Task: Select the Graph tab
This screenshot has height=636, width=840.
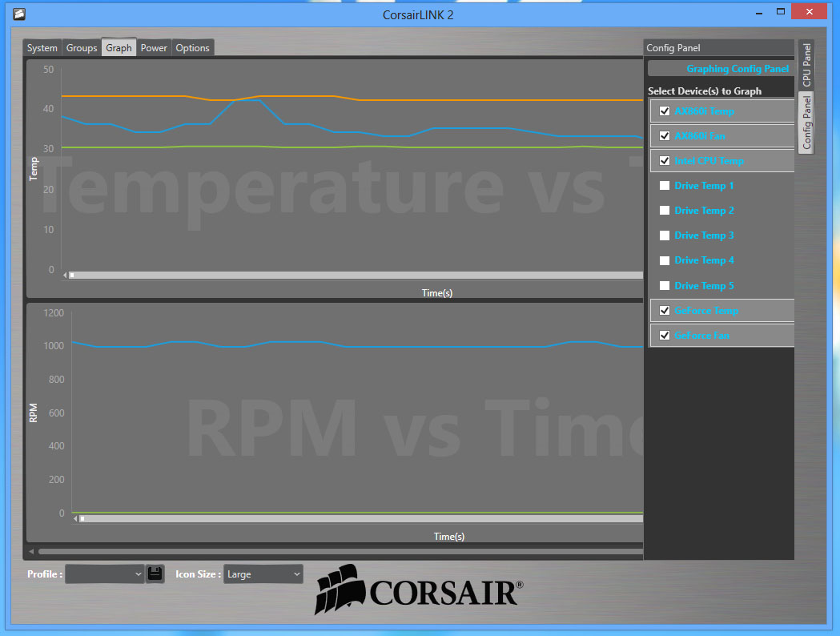Action: [x=119, y=47]
